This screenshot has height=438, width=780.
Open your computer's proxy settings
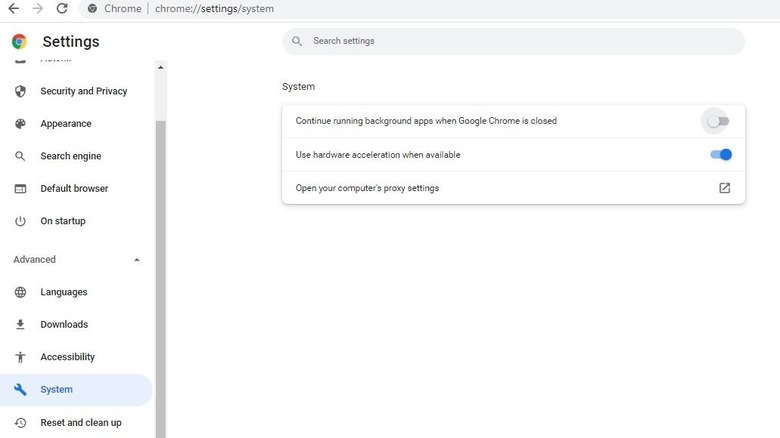725,188
